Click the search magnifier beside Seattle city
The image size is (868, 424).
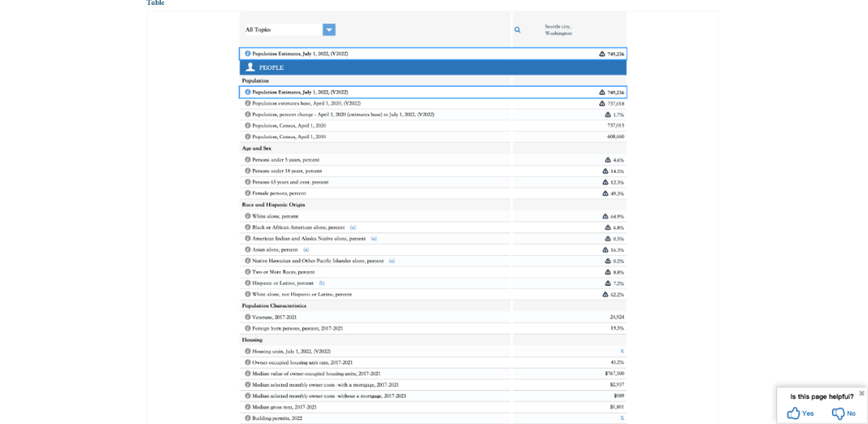pos(518,30)
